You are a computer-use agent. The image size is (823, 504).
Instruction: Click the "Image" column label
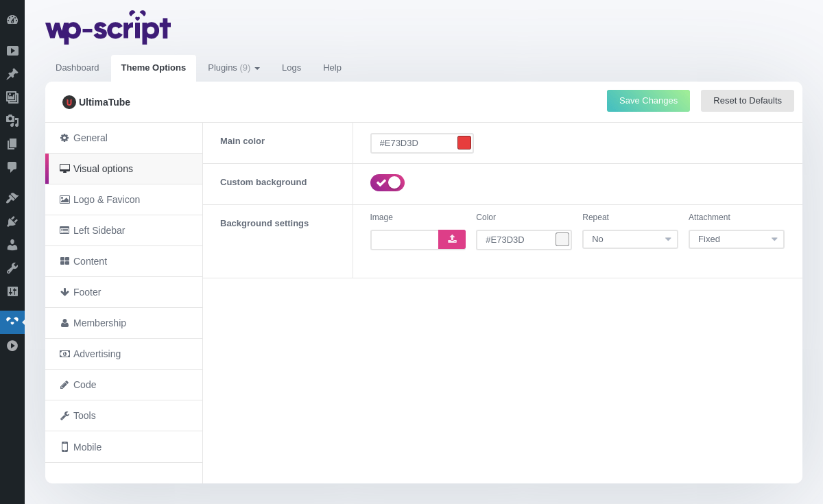(x=381, y=217)
